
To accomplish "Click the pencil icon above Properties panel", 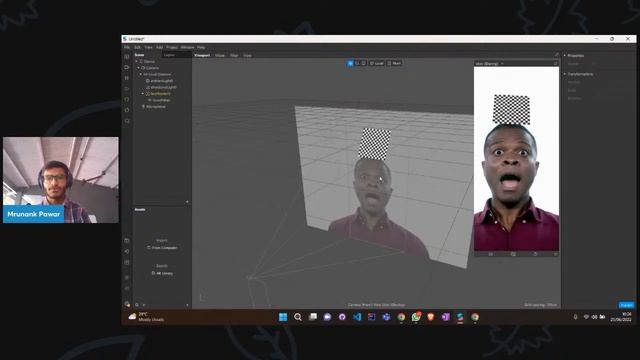I will pyautogui.click(x=556, y=54).
